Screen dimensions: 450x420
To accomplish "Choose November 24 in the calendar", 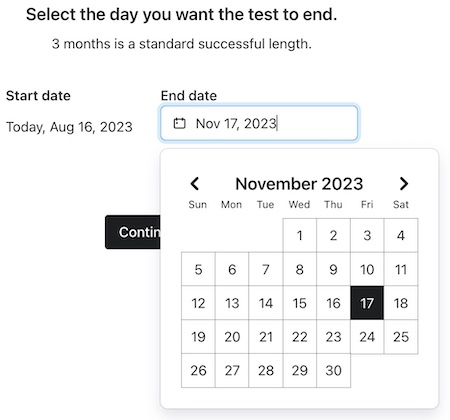I will (367, 337).
